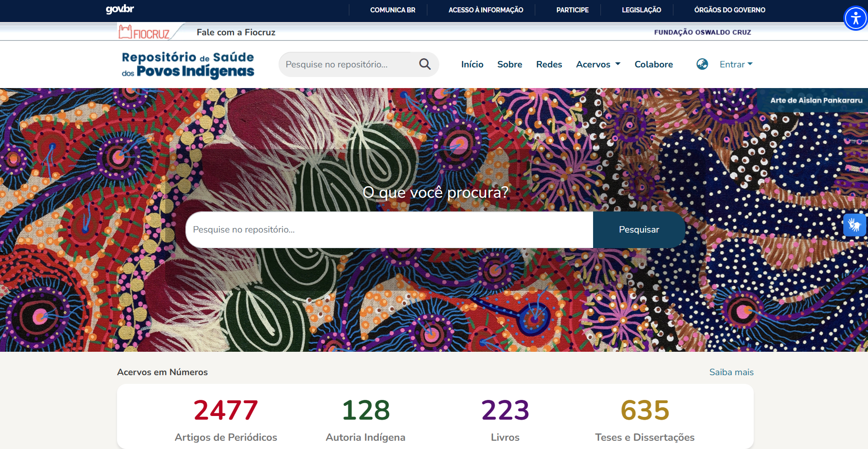This screenshot has width=868, height=449.
Task: Open PARTICIPE in the gov bar
Action: tap(572, 10)
